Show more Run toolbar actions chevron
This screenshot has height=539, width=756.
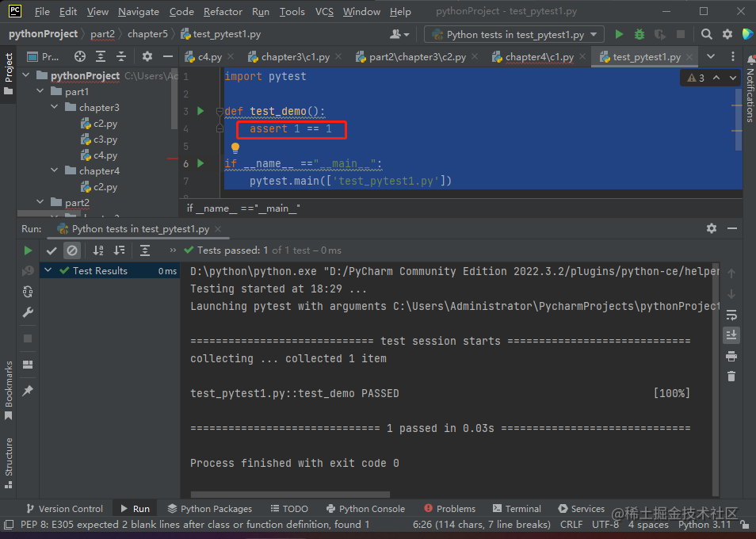tap(173, 250)
